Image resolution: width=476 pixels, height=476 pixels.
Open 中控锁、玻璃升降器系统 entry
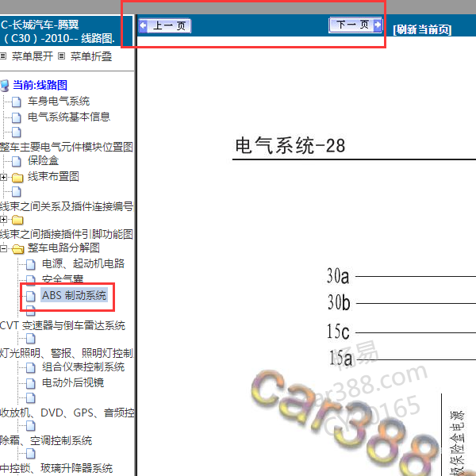pos(56,468)
